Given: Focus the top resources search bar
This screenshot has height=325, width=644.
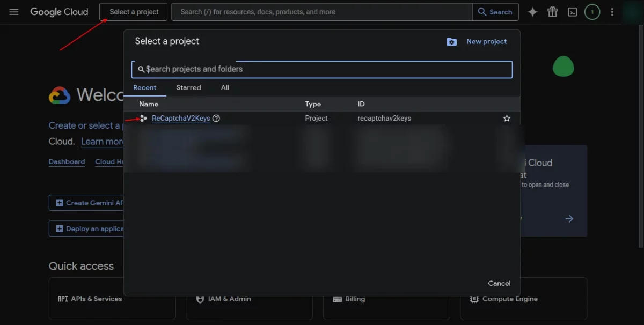Looking at the screenshot, I should pyautogui.click(x=322, y=12).
